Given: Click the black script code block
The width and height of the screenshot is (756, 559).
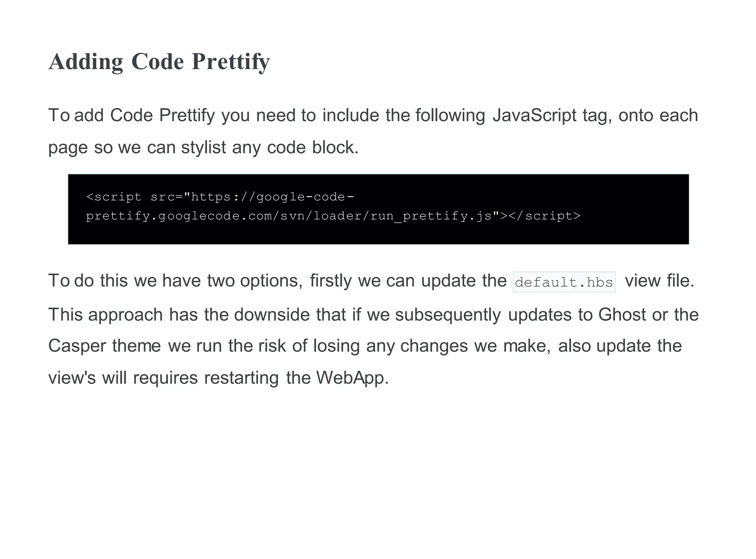Looking at the screenshot, I should [378, 209].
